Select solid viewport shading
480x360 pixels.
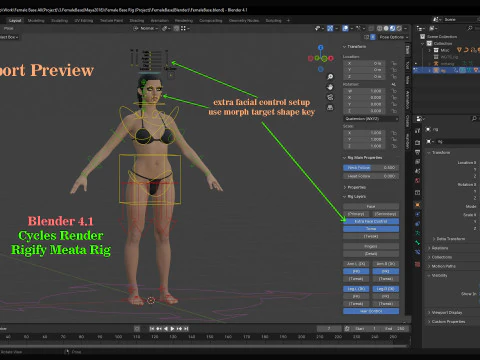click(x=386, y=29)
